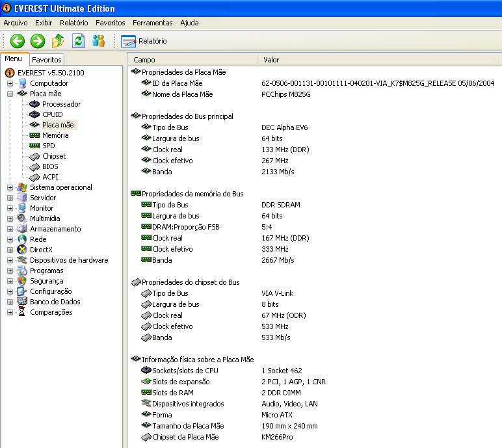Click the Sistema operacional Windows flag icon

tap(22, 187)
